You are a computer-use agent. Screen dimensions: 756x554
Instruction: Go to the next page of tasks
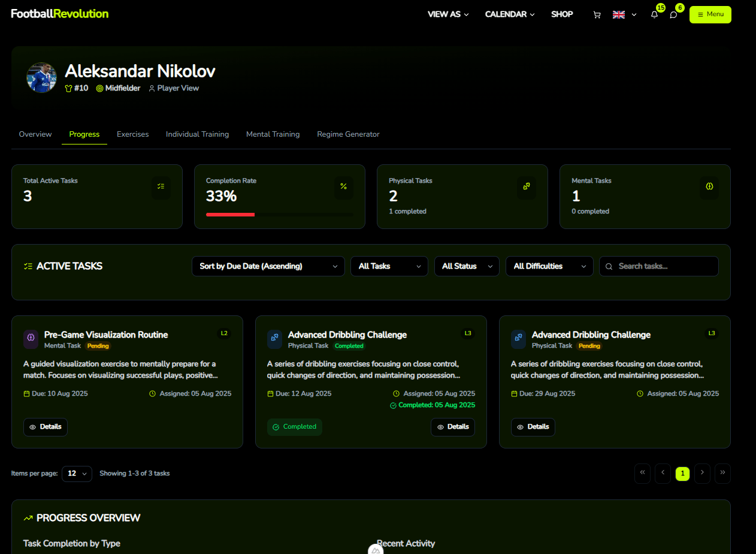702,474
